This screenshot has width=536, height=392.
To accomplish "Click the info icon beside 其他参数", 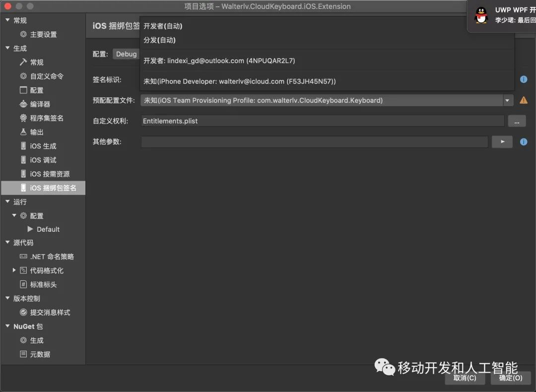I will [524, 141].
